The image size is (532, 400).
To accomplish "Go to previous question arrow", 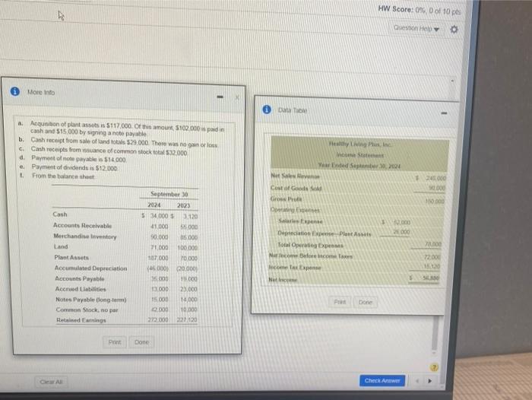I will click(417, 381).
